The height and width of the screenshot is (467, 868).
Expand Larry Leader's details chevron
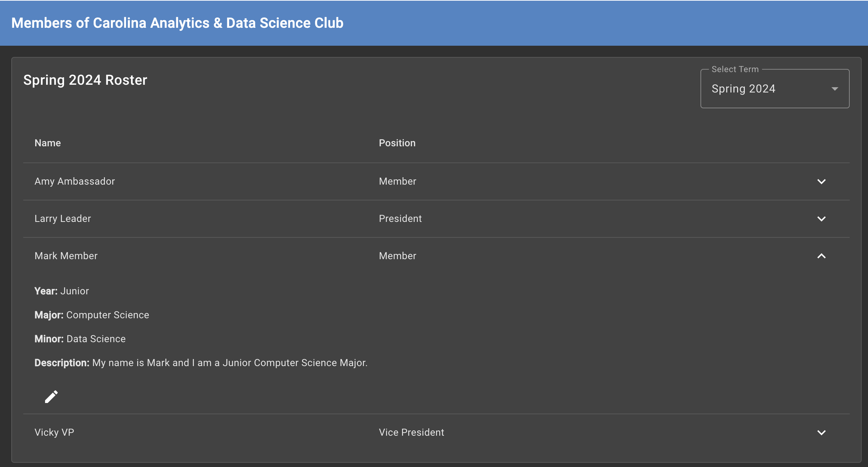[x=822, y=219]
